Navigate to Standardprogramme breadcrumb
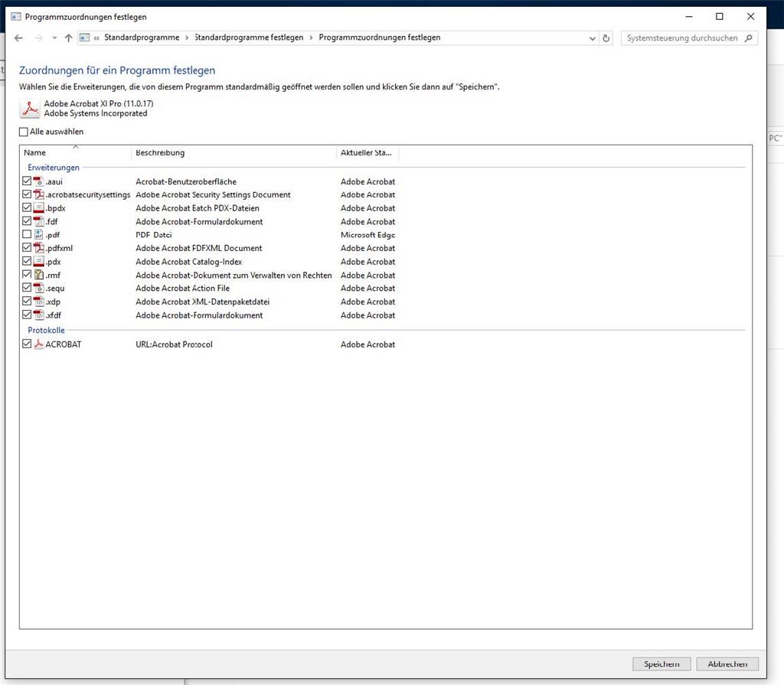The width and height of the screenshot is (784, 685). [x=142, y=38]
